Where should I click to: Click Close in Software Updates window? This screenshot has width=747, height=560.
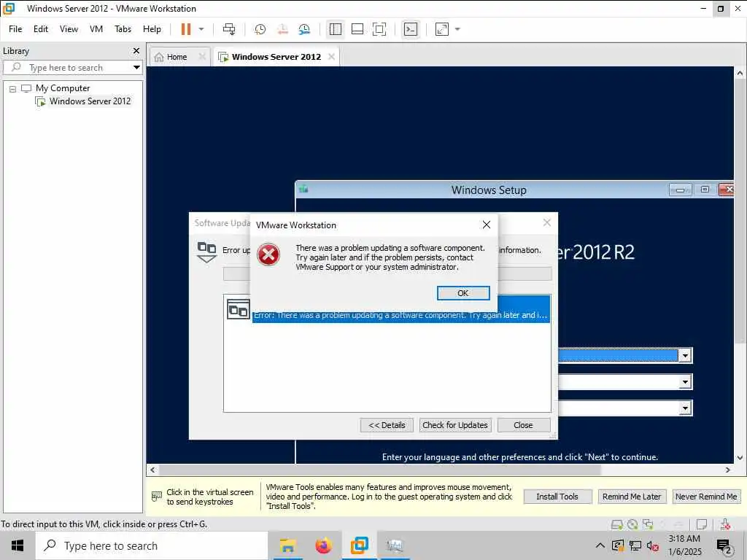point(523,425)
